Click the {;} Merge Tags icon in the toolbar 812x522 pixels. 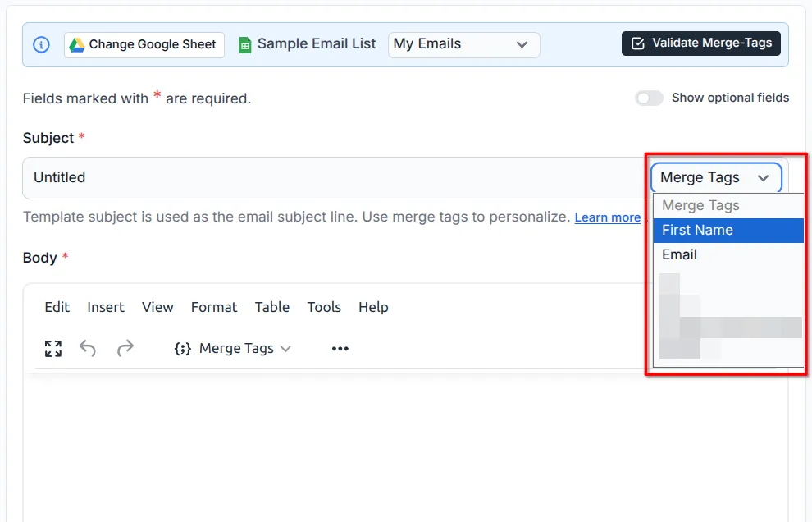[182, 348]
